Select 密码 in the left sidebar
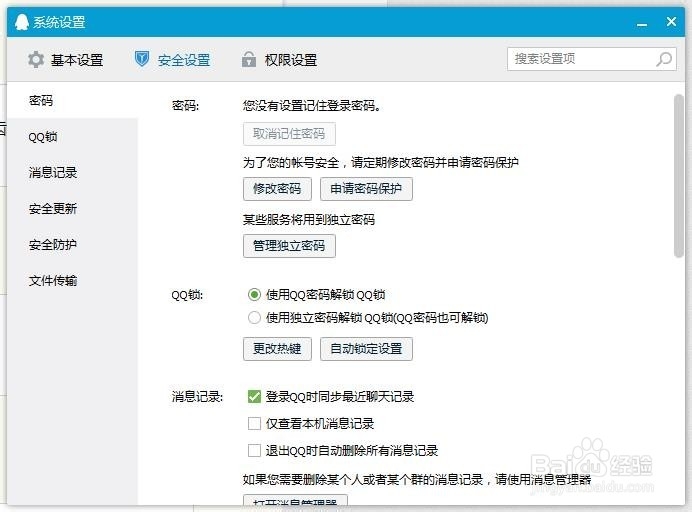The height and width of the screenshot is (512, 692). 72,100
